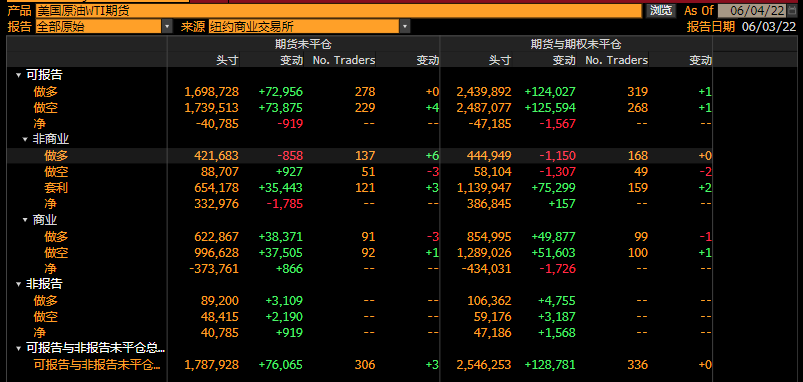803x382 pixels.
Task: Click the 产品 field 美国原油WTI期货
Action: [x=339, y=10]
